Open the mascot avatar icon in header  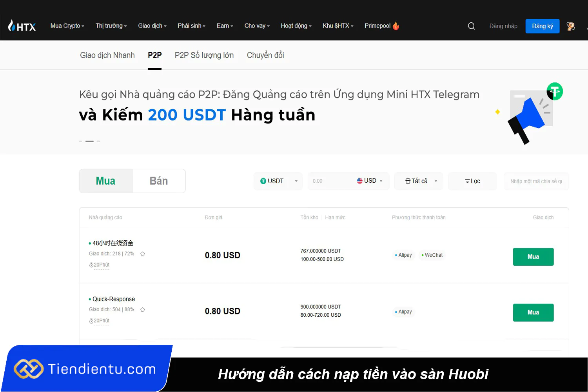point(571,26)
